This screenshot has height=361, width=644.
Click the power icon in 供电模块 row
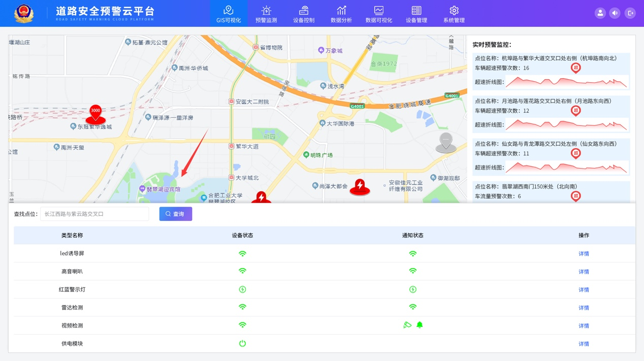click(x=242, y=344)
